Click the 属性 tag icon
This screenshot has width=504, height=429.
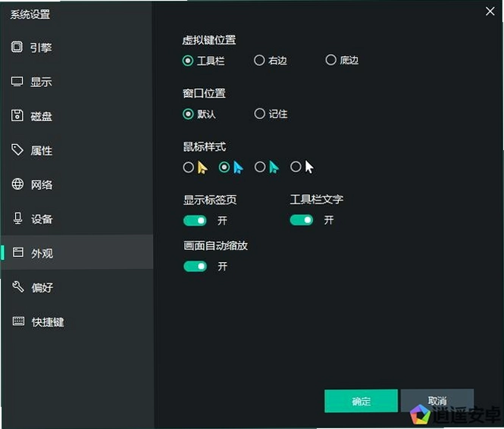[x=17, y=150]
